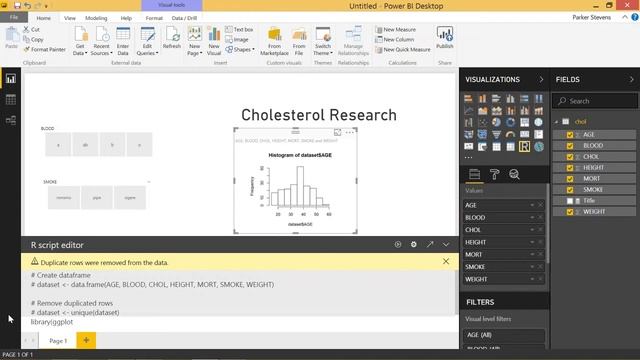Open the Format paint roller tab
This screenshot has width=640, height=360.
point(494,174)
